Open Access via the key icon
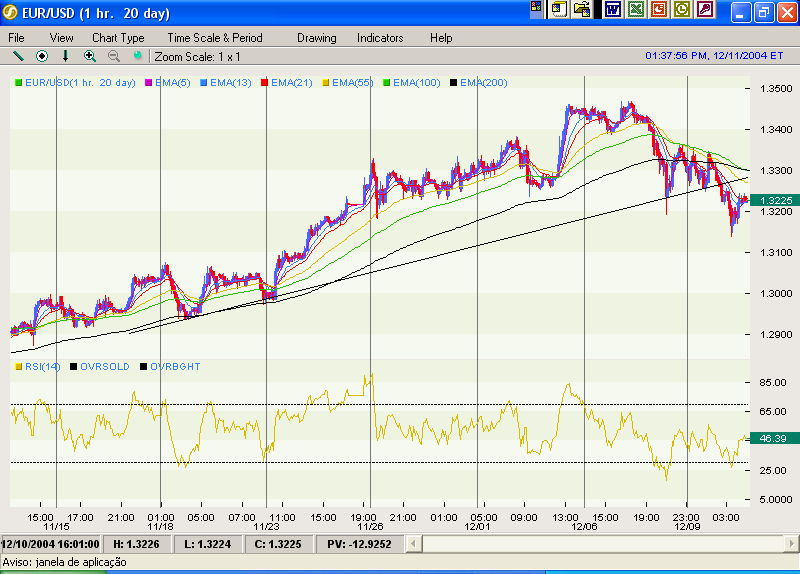The height and width of the screenshot is (574, 800). (x=705, y=10)
